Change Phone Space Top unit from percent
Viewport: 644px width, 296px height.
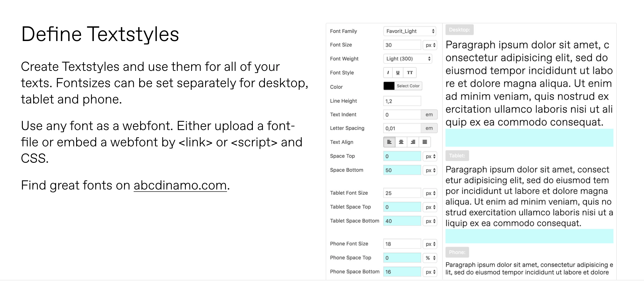430,258
